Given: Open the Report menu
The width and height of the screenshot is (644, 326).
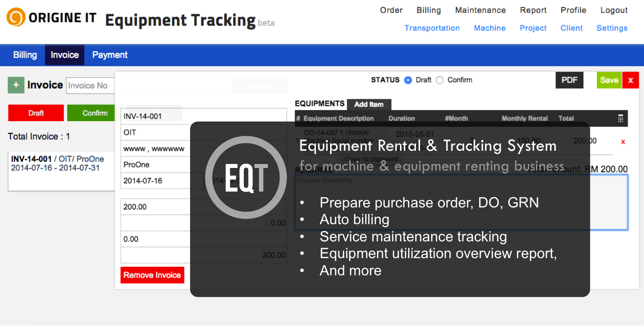Looking at the screenshot, I should pyautogui.click(x=533, y=10).
